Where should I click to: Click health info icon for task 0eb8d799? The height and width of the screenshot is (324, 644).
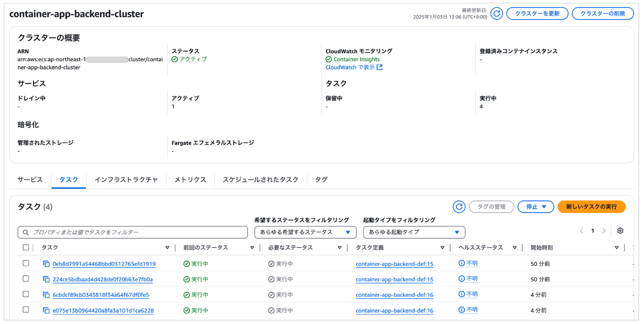pyautogui.click(x=461, y=263)
